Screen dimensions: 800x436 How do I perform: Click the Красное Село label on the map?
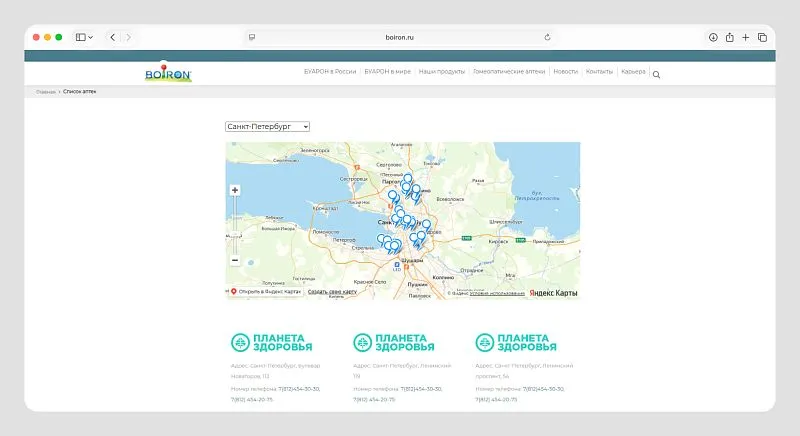coord(370,282)
